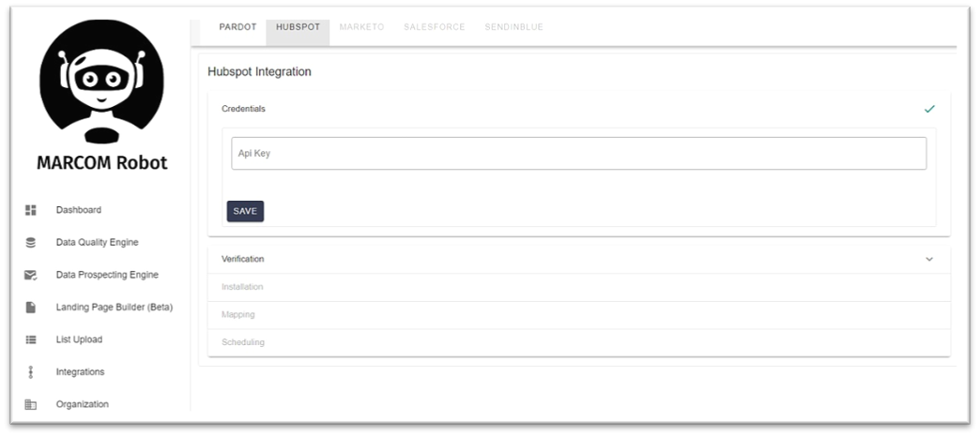Expand the Mapping step
The image size is (980, 437).
pos(579,315)
